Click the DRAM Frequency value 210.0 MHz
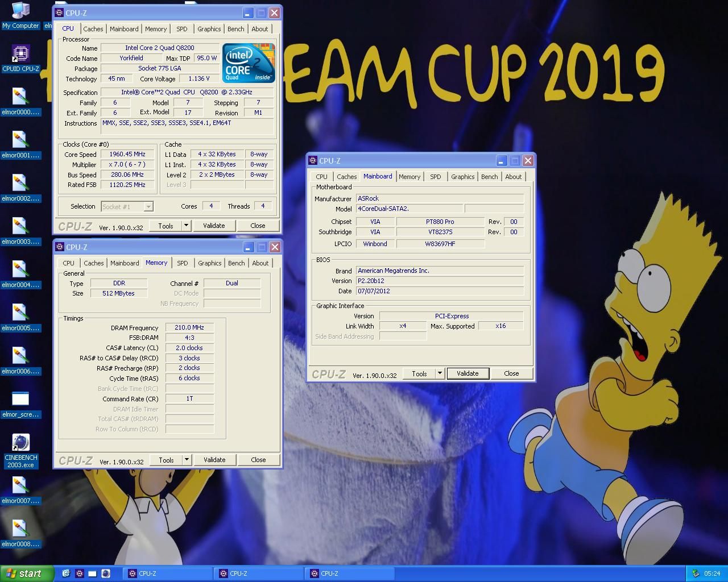The image size is (728, 582). [189, 328]
